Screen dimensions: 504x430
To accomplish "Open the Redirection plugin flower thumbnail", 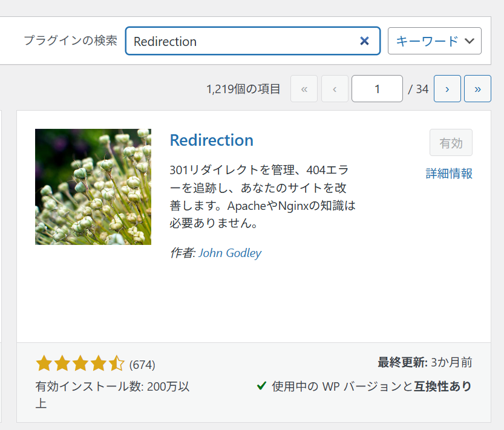I will coord(93,187).
